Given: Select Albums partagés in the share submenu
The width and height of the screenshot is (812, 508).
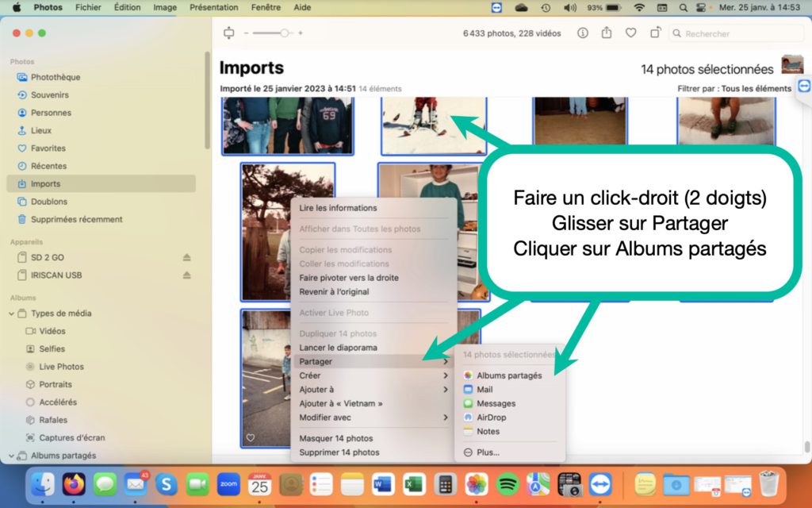Looking at the screenshot, I should pos(508,375).
